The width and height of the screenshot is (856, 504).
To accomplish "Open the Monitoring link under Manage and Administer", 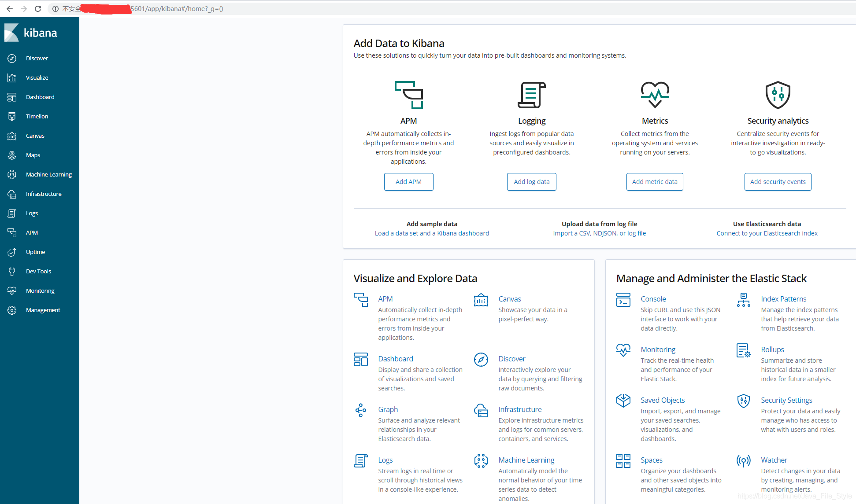I will 658,349.
